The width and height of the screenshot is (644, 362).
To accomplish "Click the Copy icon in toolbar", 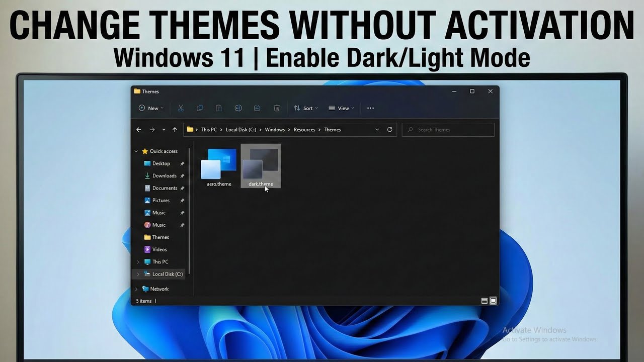I will click(x=200, y=108).
